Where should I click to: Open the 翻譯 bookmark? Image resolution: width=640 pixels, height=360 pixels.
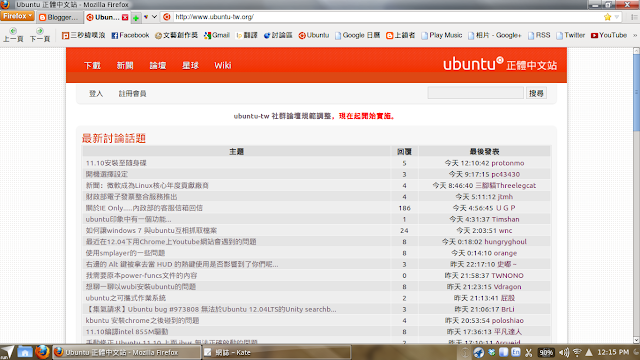point(247,36)
